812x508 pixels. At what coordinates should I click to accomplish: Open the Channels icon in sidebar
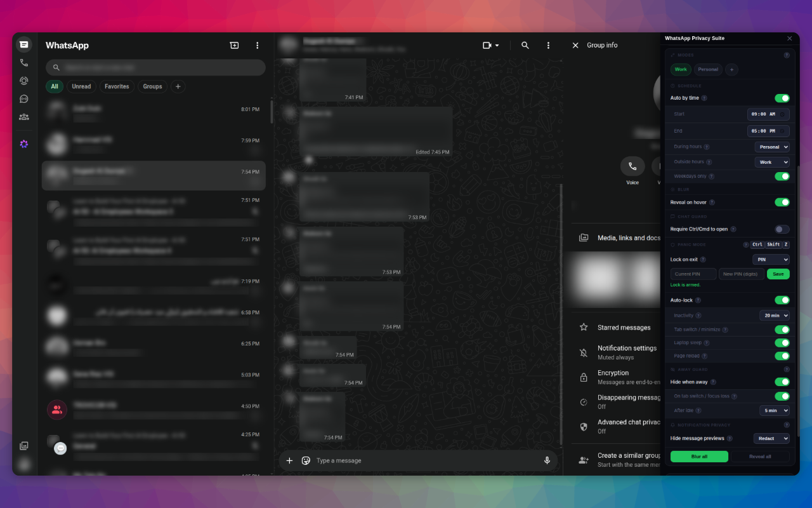[23, 99]
